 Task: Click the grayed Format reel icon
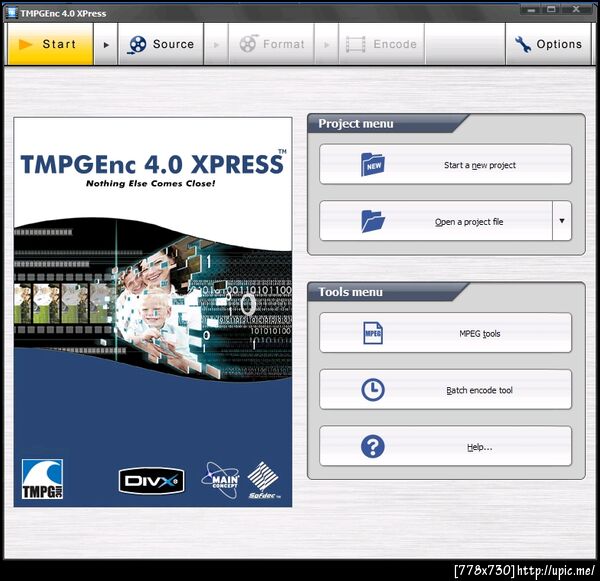[248, 44]
